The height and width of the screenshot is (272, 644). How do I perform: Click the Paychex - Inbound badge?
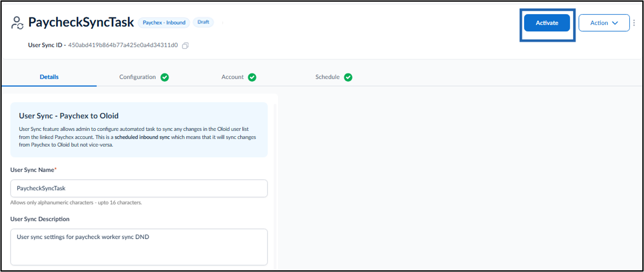[164, 23]
